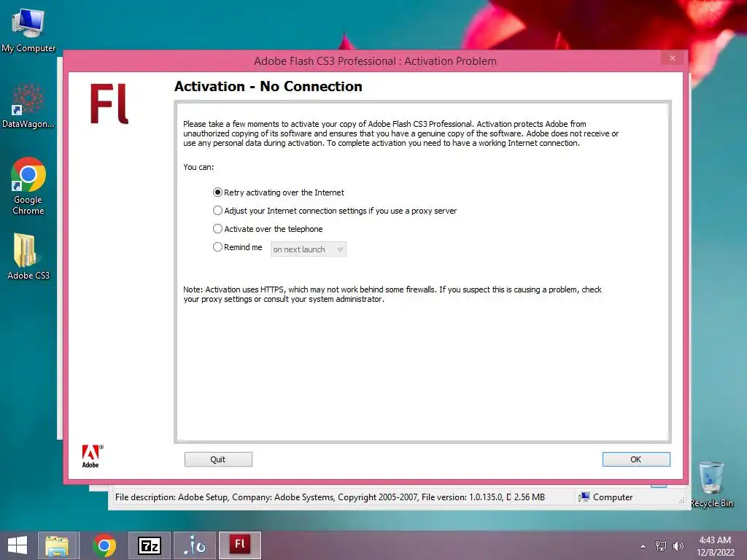Open My Computer desktop icon
The image size is (747, 560).
[x=28, y=31]
